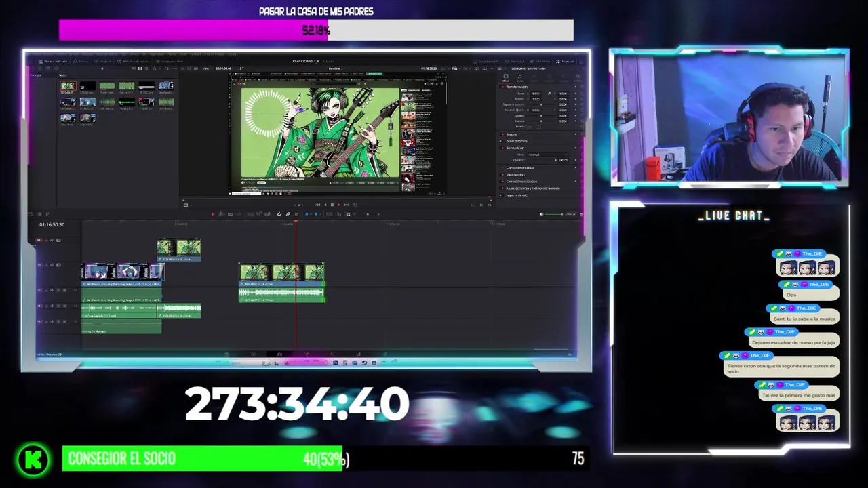Open the Timeline 1 name dropdown

[336, 68]
